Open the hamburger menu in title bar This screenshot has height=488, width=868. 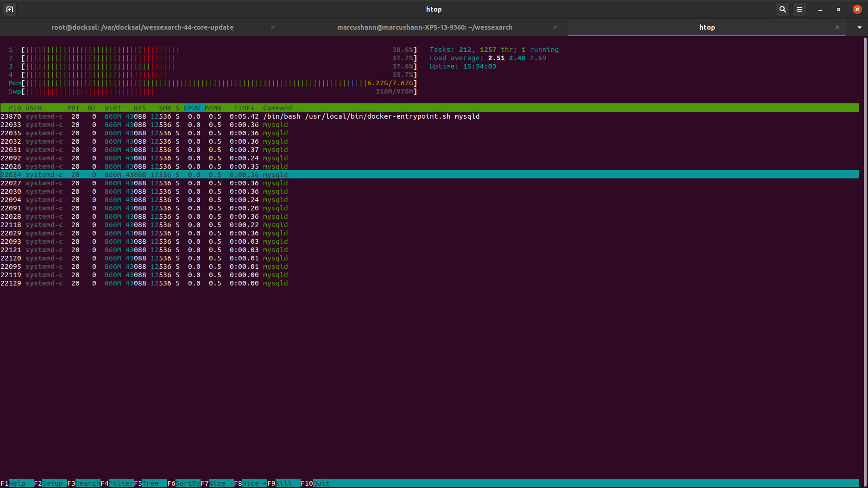click(799, 9)
